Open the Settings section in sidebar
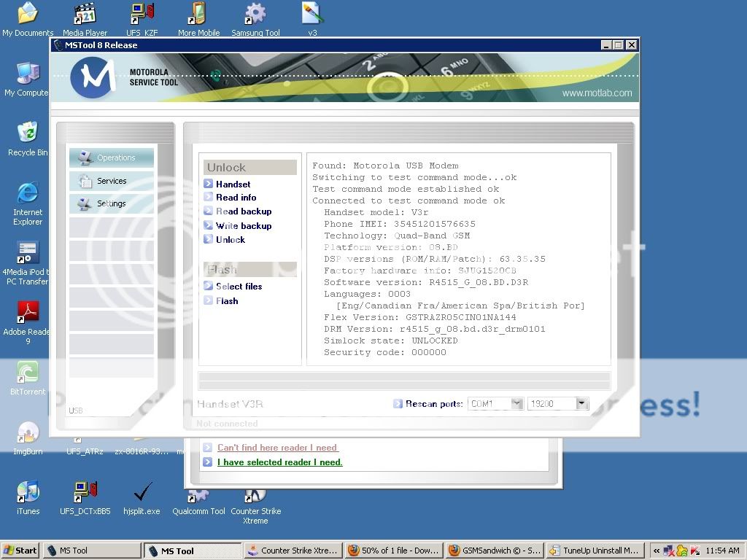The height and width of the screenshot is (560, 747). click(x=112, y=203)
